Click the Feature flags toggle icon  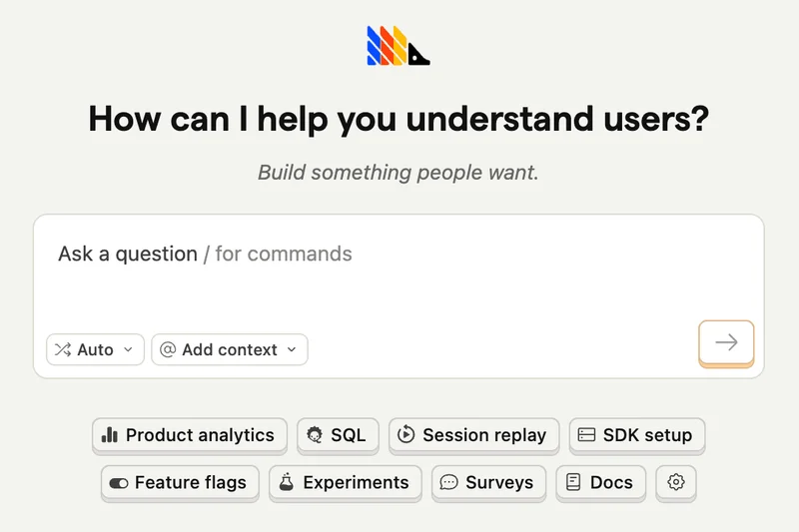click(119, 483)
